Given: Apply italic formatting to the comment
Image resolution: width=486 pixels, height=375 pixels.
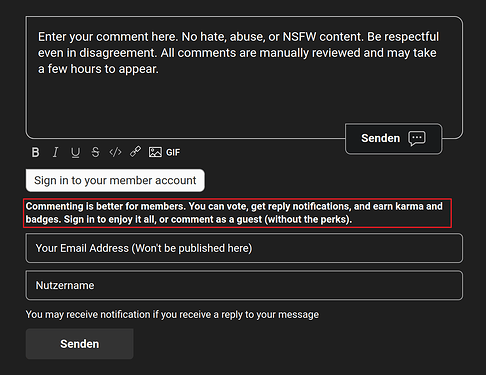Looking at the screenshot, I should pyautogui.click(x=56, y=152).
